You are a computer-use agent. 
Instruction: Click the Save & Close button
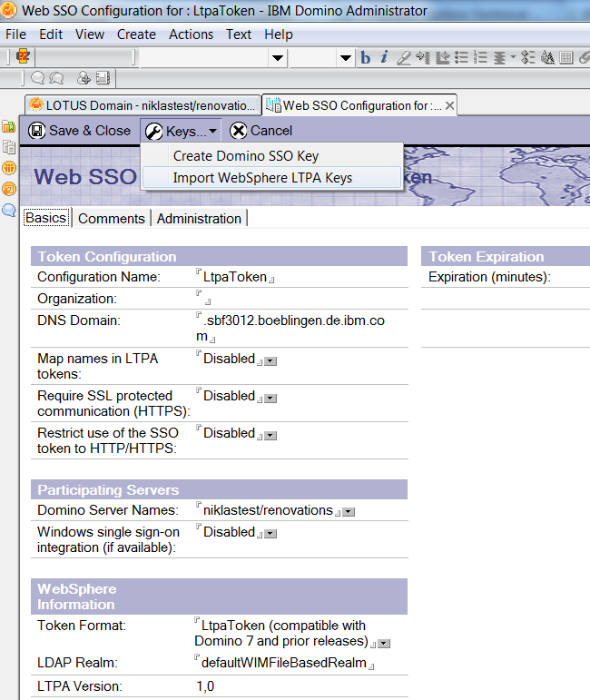[x=80, y=131]
